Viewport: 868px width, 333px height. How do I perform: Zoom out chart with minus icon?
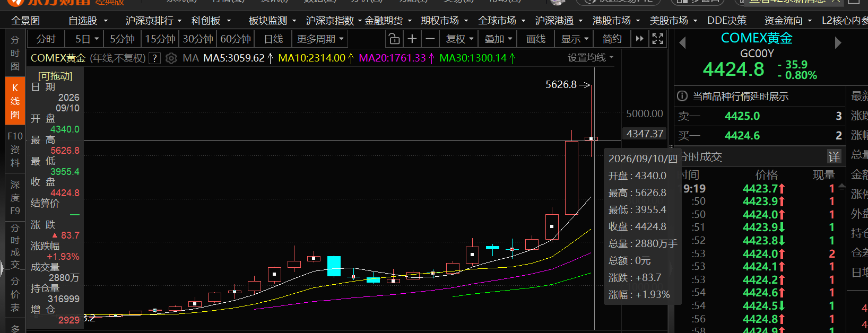tap(430, 39)
